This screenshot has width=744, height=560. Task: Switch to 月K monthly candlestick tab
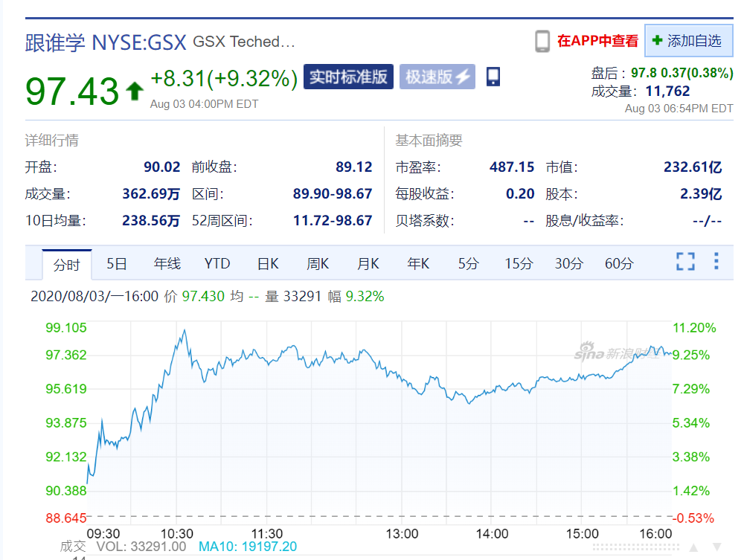coord(368,263)
